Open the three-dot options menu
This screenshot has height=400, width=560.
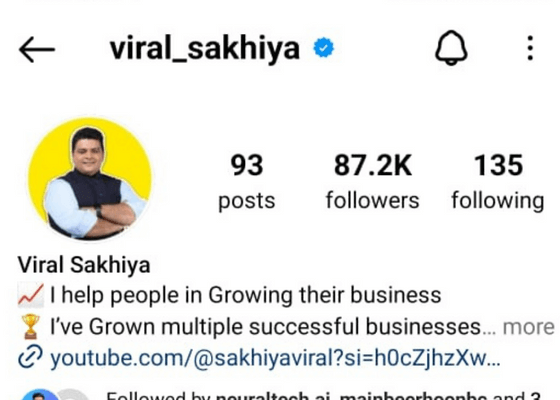click(x=530, y=48)
